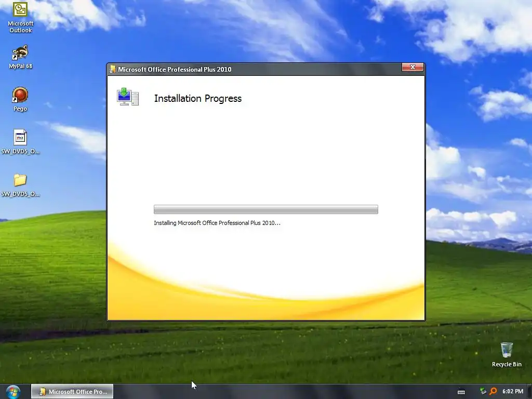
Task: Click the Microsoft Office Professional Plus 2010 title text
Action: point(175,69)
